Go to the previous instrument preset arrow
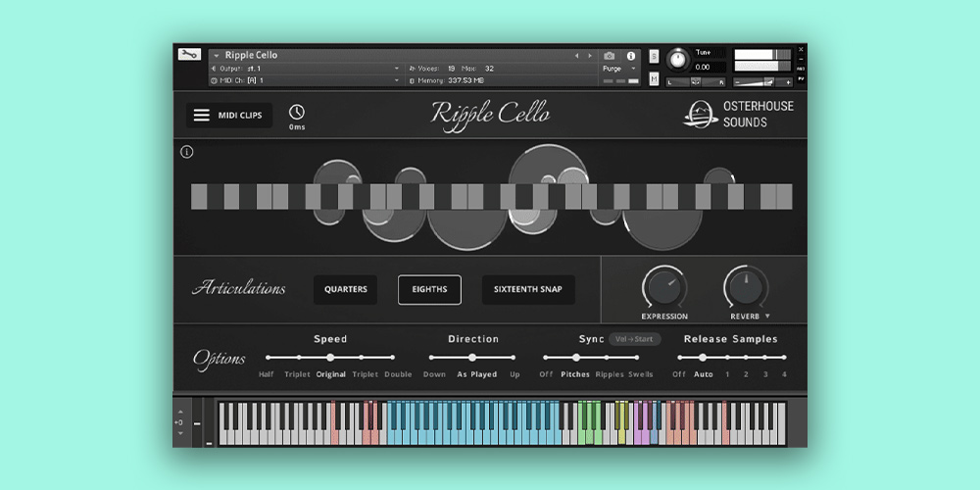Image resolution: width=980 pixels, height=490 pixels. coord(576,56)
